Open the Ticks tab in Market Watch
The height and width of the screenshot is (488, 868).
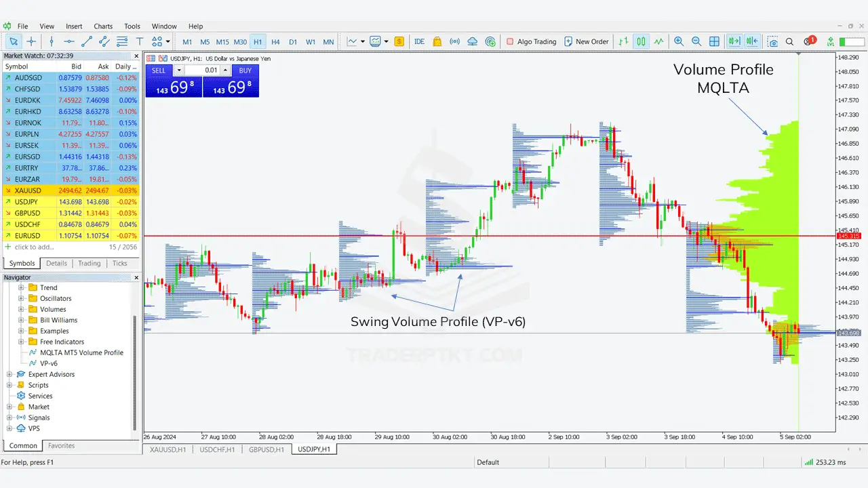coord(119,263)
